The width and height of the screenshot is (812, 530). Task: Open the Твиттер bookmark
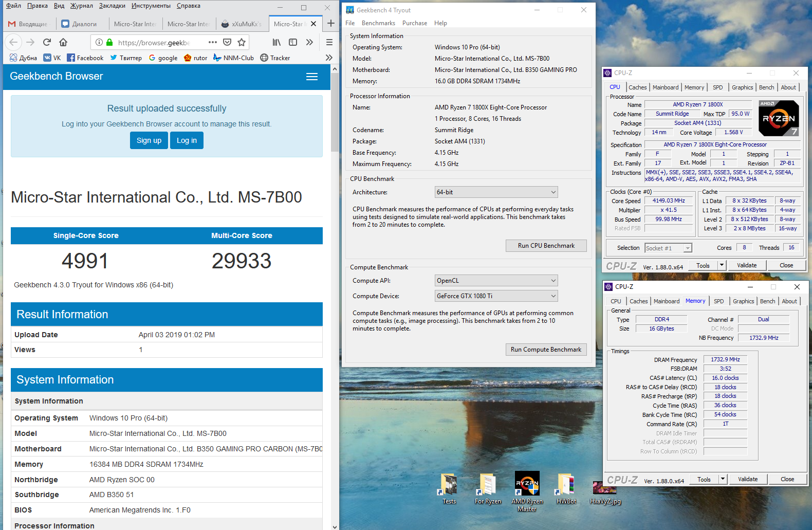pos(126,58)
